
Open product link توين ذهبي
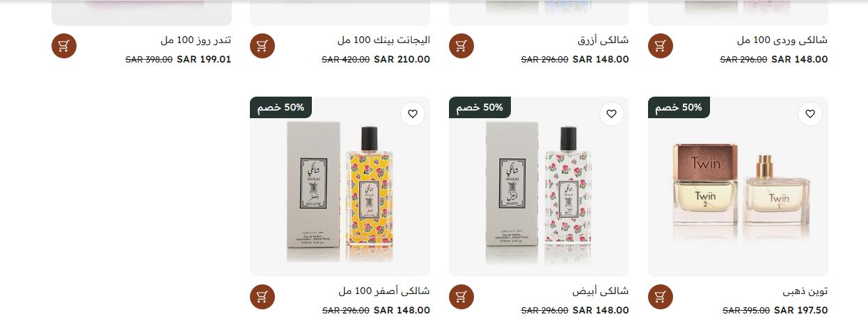(x=805, y=291)
